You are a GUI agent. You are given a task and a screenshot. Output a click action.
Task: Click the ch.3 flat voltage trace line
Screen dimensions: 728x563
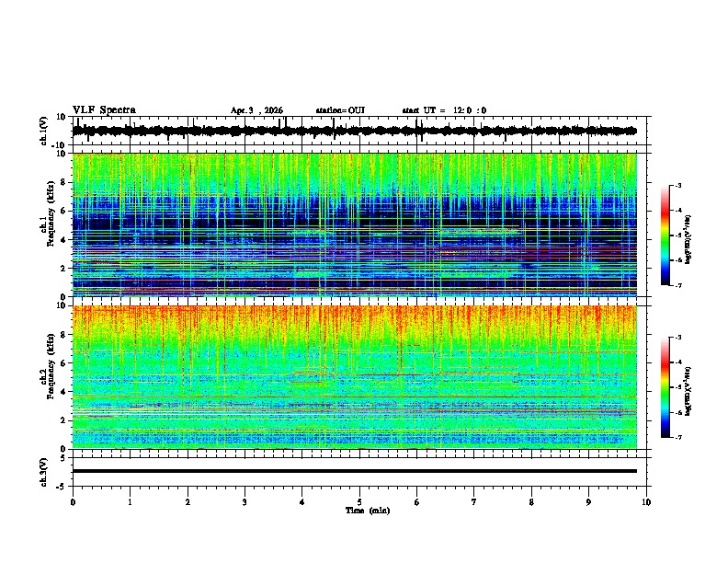[355, 471]
